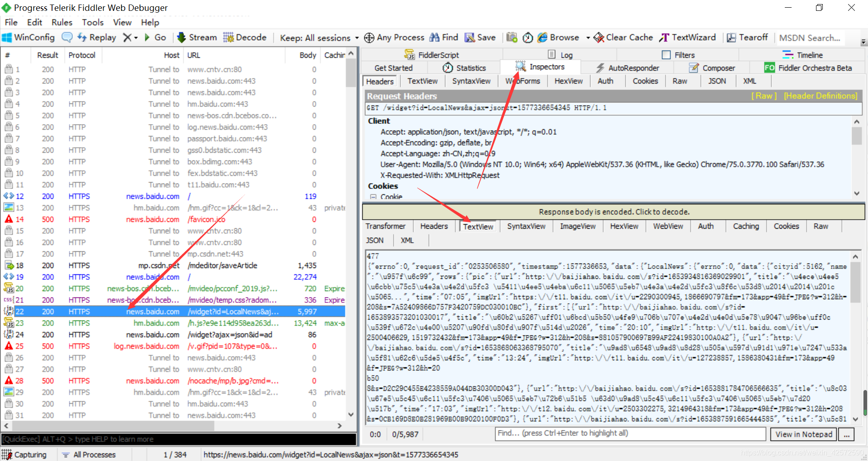Select session 24 /widget?ajax=json&id=ad row
Viewport: 868px width, 461px height.
(174, 334)
